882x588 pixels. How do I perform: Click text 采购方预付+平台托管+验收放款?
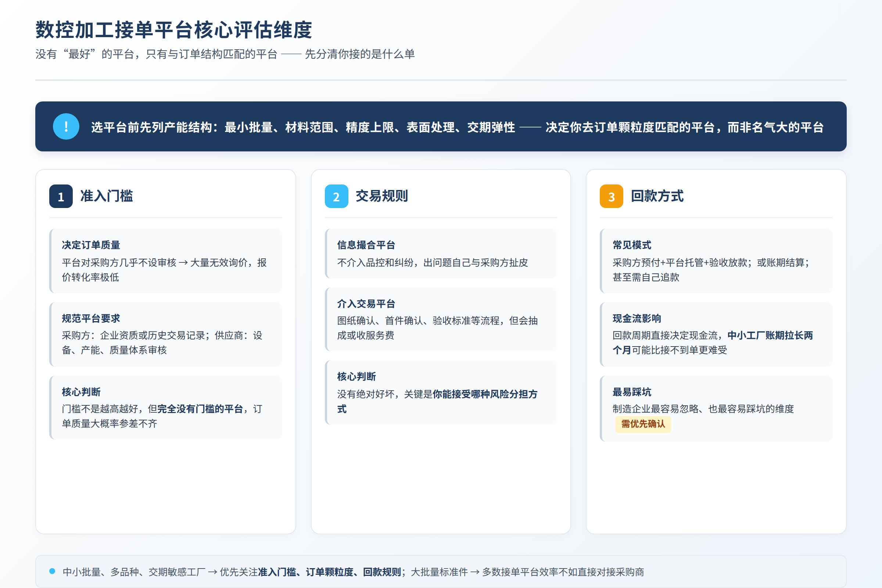(680, 262)
